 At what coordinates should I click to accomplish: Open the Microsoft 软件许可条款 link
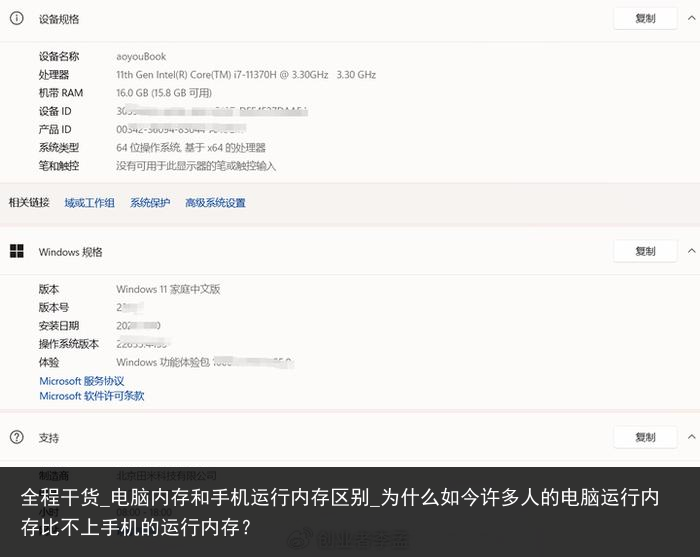pos(92,396)
